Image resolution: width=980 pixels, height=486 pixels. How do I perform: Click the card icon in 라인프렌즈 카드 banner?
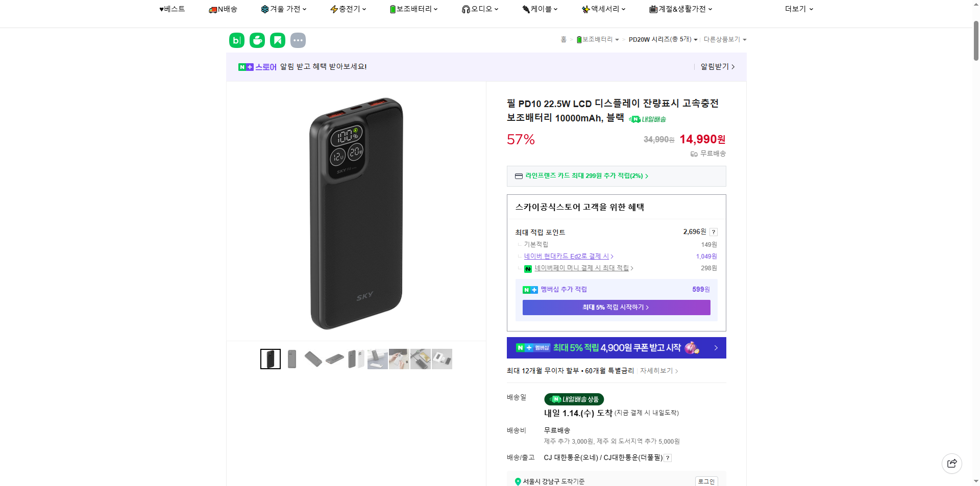tap(519, 176)
